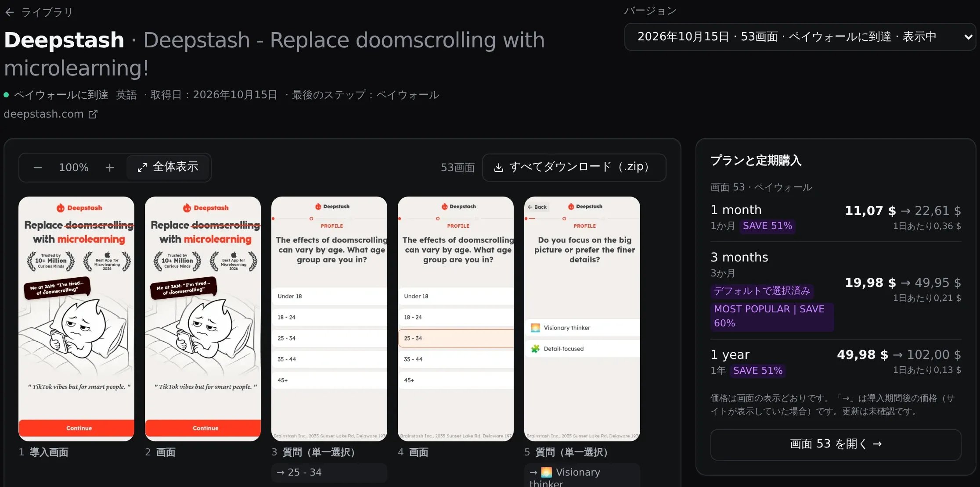Open external link icon beside deepstash.com
The image size is (980, 487).
point(93,114)
